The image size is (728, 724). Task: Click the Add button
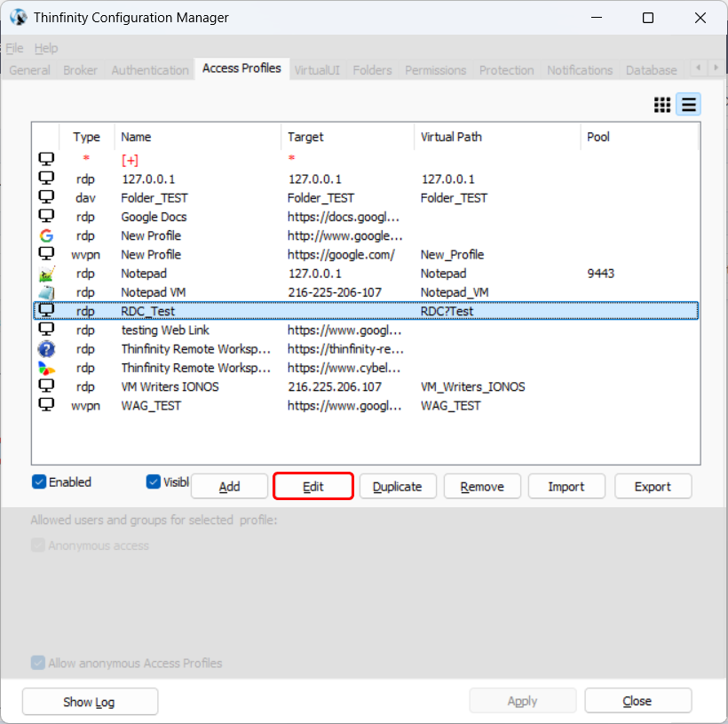click(x=229, y=487)
